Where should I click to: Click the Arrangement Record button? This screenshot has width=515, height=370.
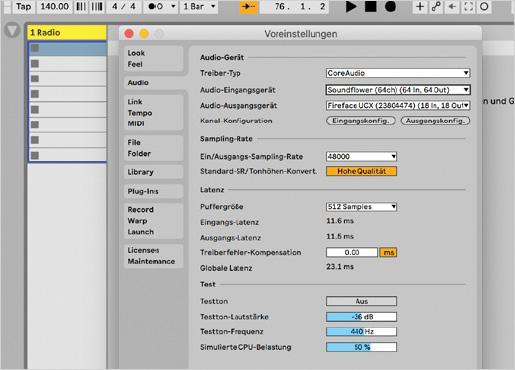coord(390,6)
